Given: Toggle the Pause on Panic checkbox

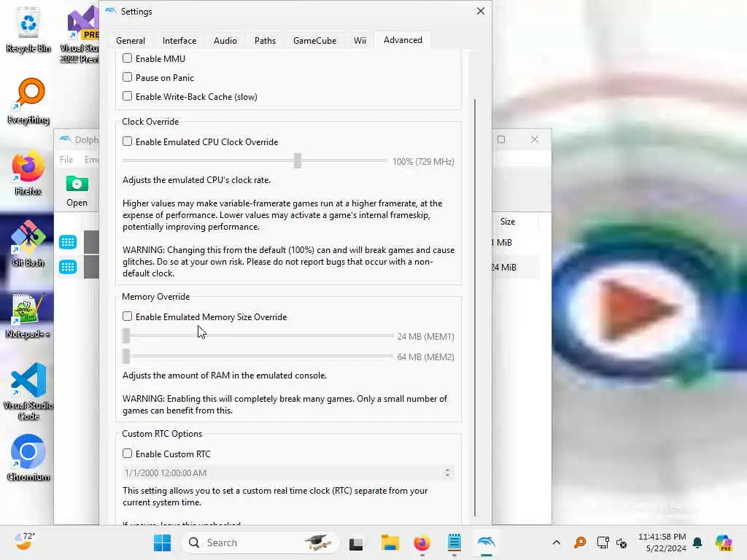Looking at the screenshot, I should pos(127,77).
